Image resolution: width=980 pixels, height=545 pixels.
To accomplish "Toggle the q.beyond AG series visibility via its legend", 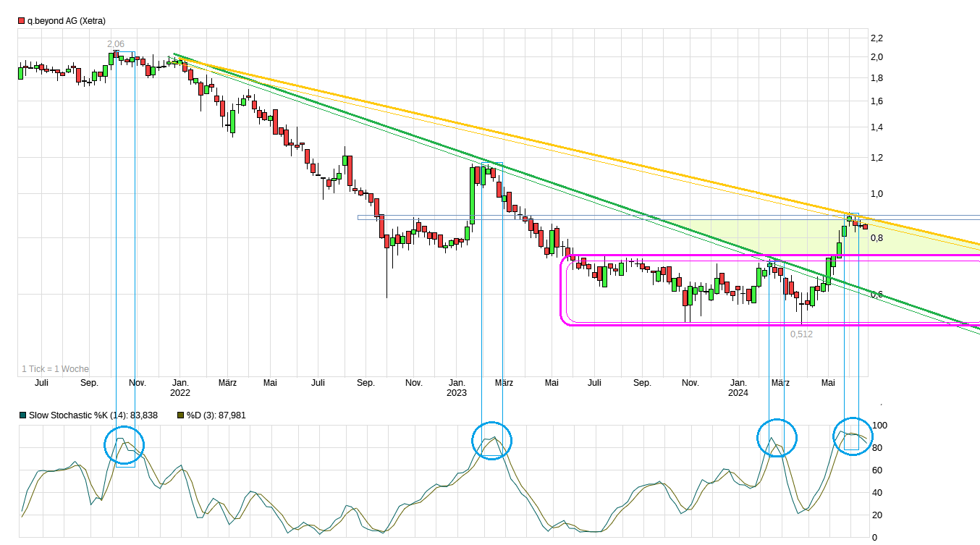I will click(65, 21).
